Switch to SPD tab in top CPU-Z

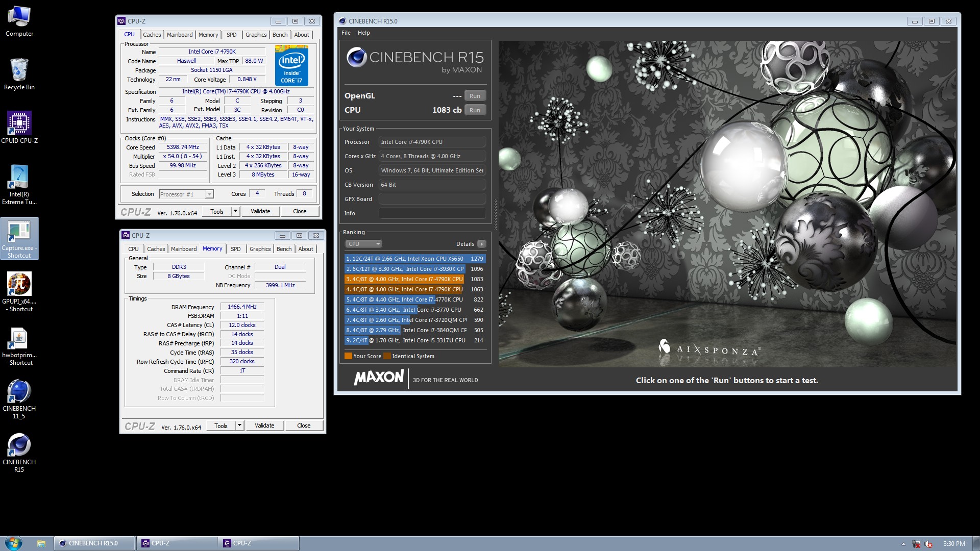click(231, 35)
